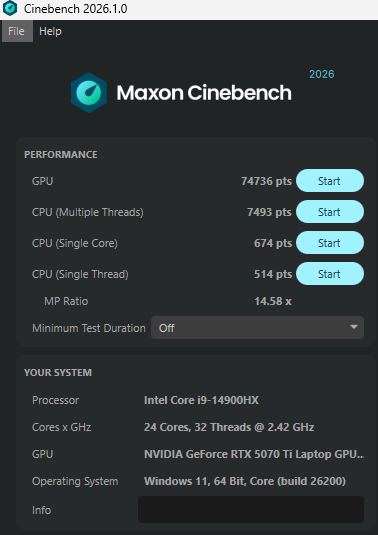This screenshot has height=535, width=378.
Task: Click the arrow of the Minimum Test Duration dropdown
Action: click(x=354, y=327)
